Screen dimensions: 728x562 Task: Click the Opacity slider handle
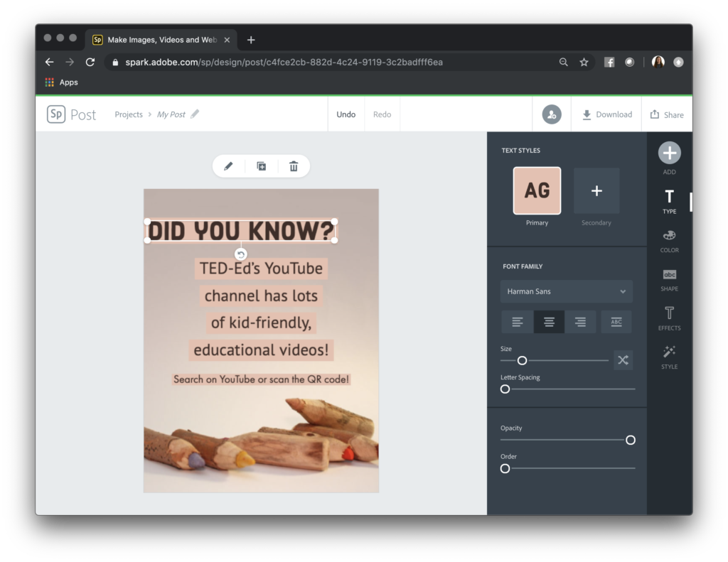pos(630,440)
